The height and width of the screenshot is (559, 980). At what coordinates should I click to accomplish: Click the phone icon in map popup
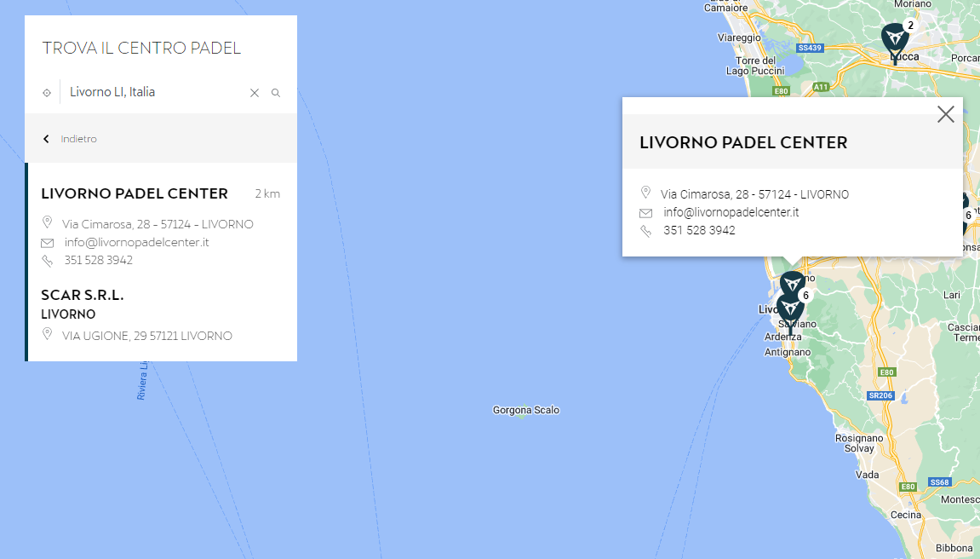(x=645, y=231)
